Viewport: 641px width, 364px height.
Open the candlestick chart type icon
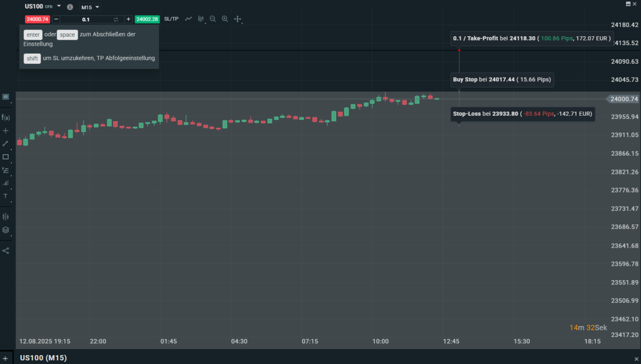(201, 19)
